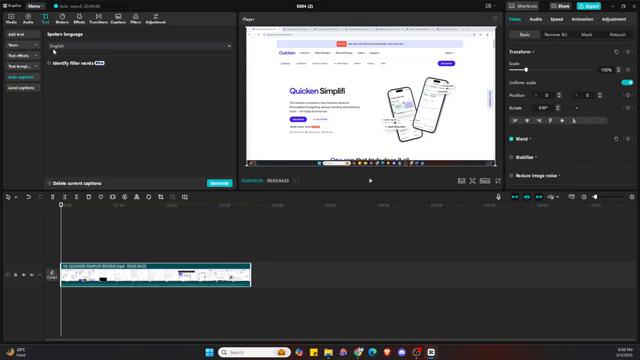Click the timeline zoom slider handle

595,197
